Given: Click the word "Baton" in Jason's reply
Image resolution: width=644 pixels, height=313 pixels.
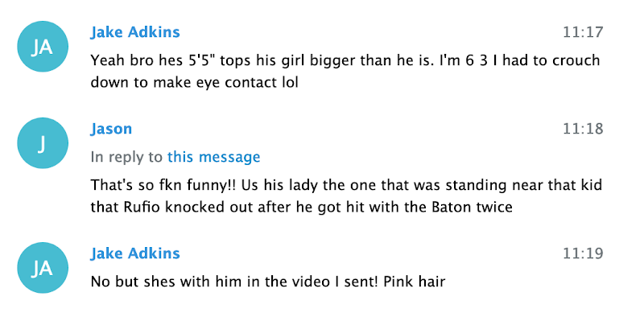Looking at the screenshot, I should (451, 207).
